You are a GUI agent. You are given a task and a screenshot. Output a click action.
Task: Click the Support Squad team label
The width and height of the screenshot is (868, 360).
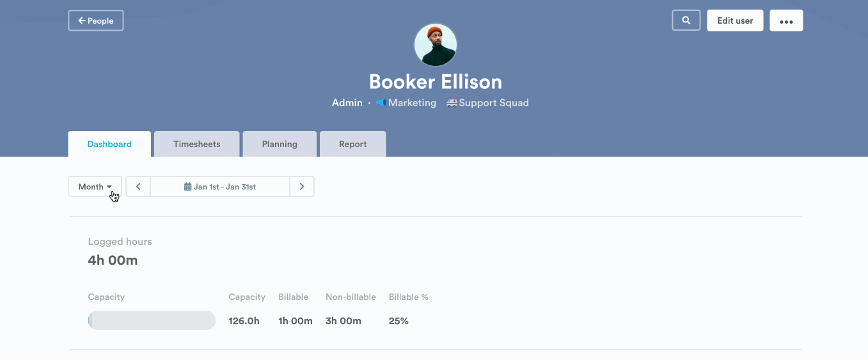click(494, 103)
